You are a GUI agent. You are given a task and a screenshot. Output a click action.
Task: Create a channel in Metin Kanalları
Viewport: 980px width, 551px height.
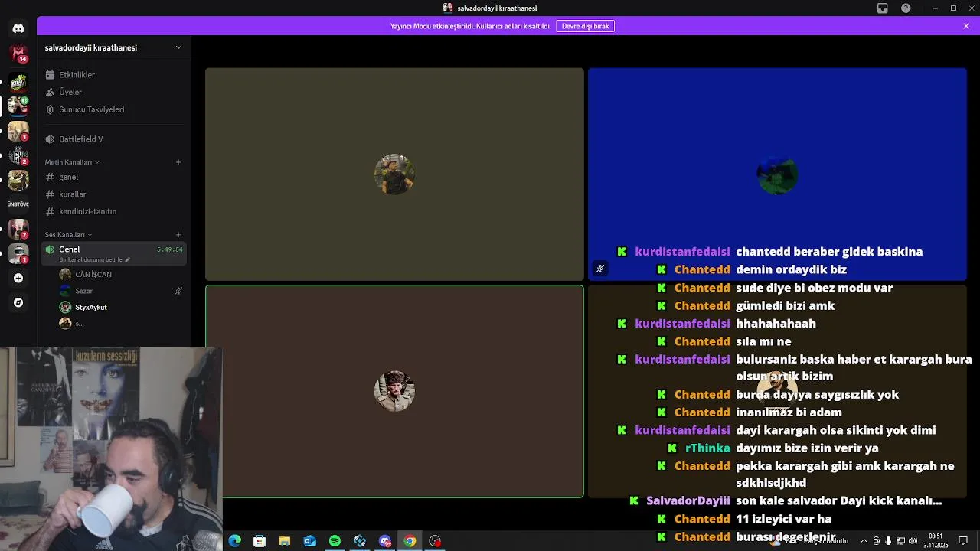178,162
